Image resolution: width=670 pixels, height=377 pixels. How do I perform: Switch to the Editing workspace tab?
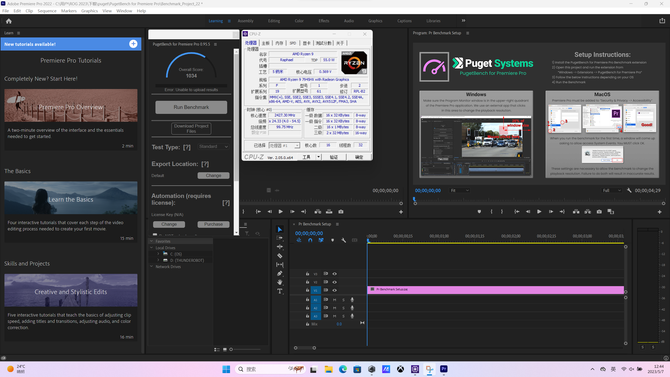[274, 21]
